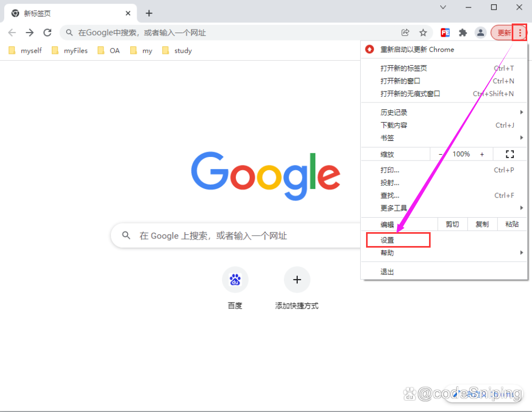Click the Google search input box
The width and height of the screenshot is (532, 412).
235,235
